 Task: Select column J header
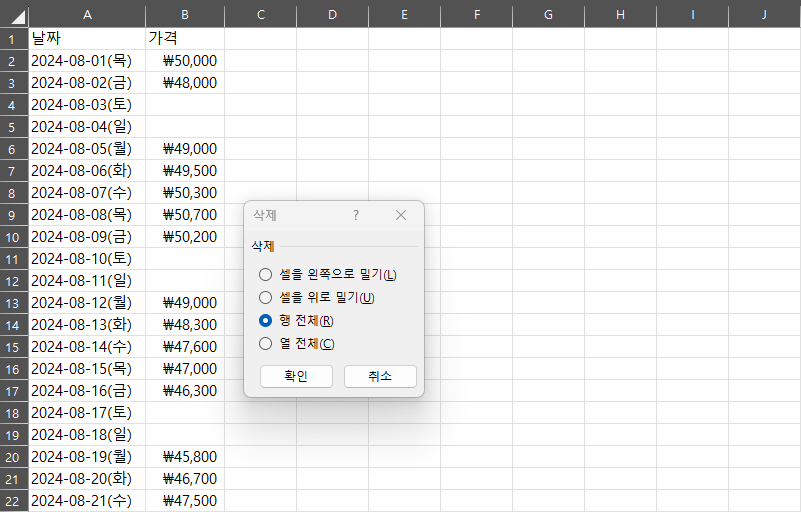tap(765, 15)
